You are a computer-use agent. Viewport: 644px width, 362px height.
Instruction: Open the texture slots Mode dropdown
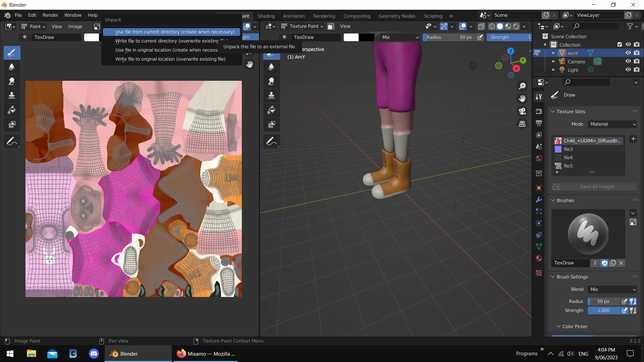[x=612, y=124]
